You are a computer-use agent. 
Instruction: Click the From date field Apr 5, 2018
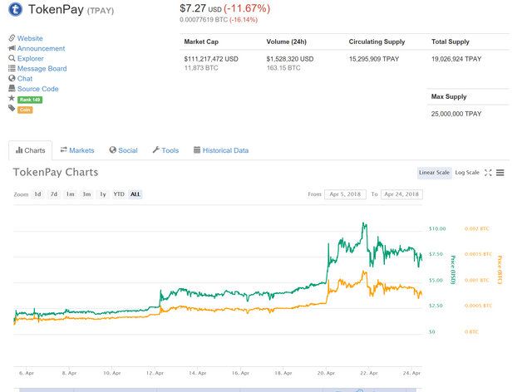pos(345,194)
